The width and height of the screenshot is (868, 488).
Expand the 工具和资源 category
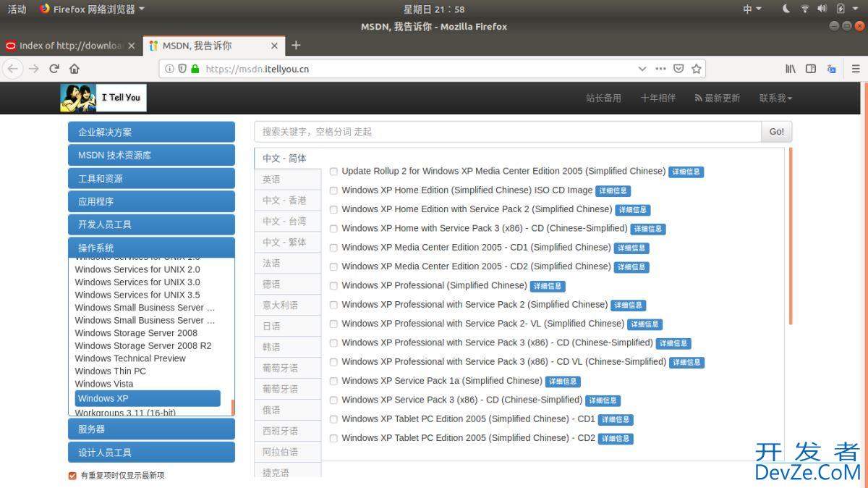[152, 178]
